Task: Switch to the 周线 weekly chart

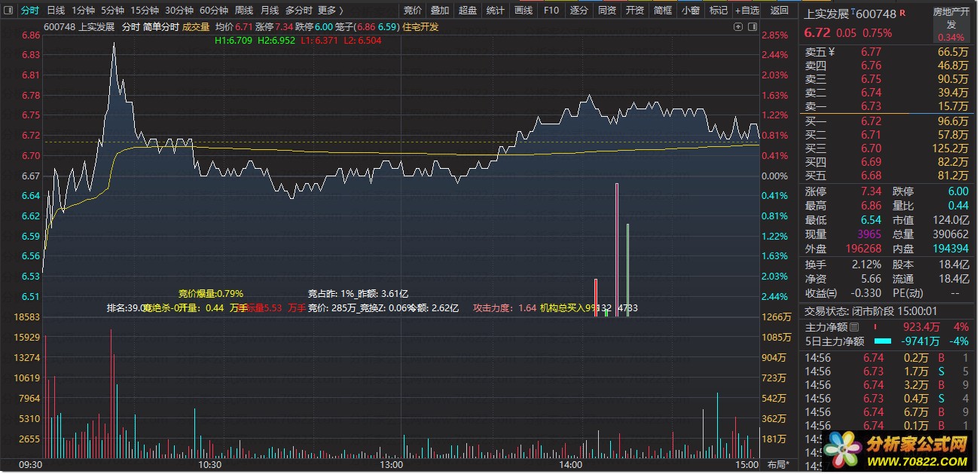Action: coord(244,11)
